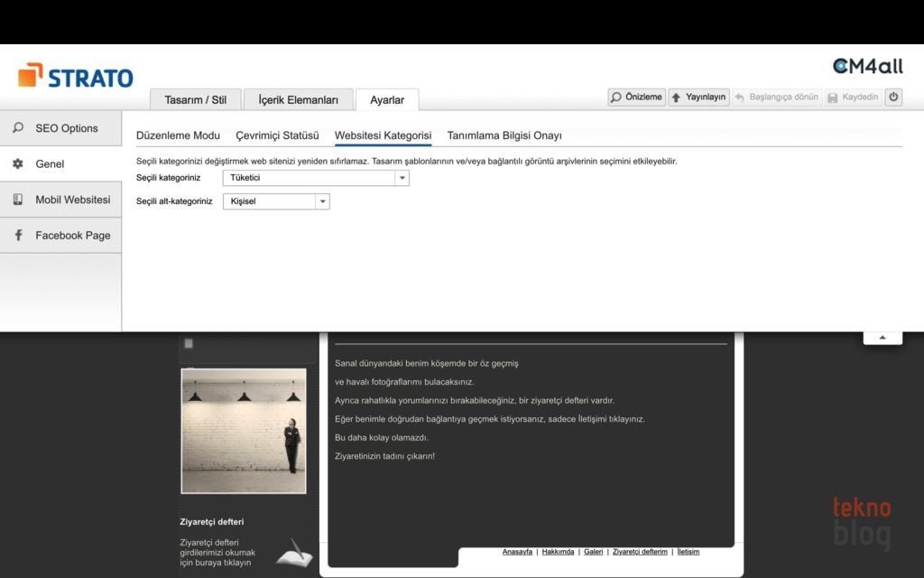Click the CM4all logo

(867, 66)
